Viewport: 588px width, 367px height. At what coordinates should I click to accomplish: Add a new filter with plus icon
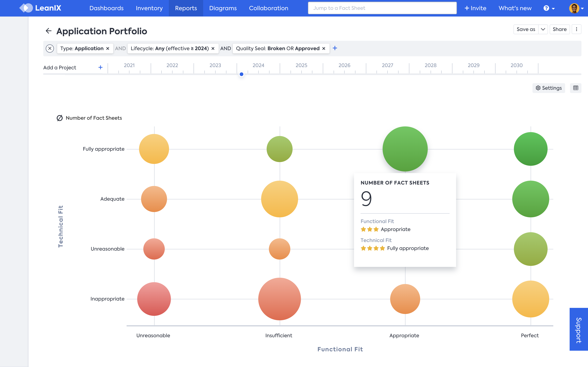click(x=335, y=48)
